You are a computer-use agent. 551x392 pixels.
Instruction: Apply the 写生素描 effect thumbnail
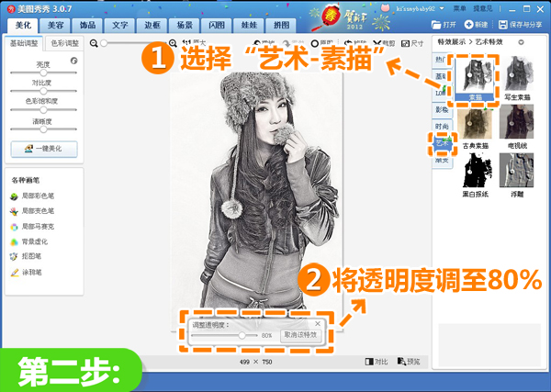[517, 74]
